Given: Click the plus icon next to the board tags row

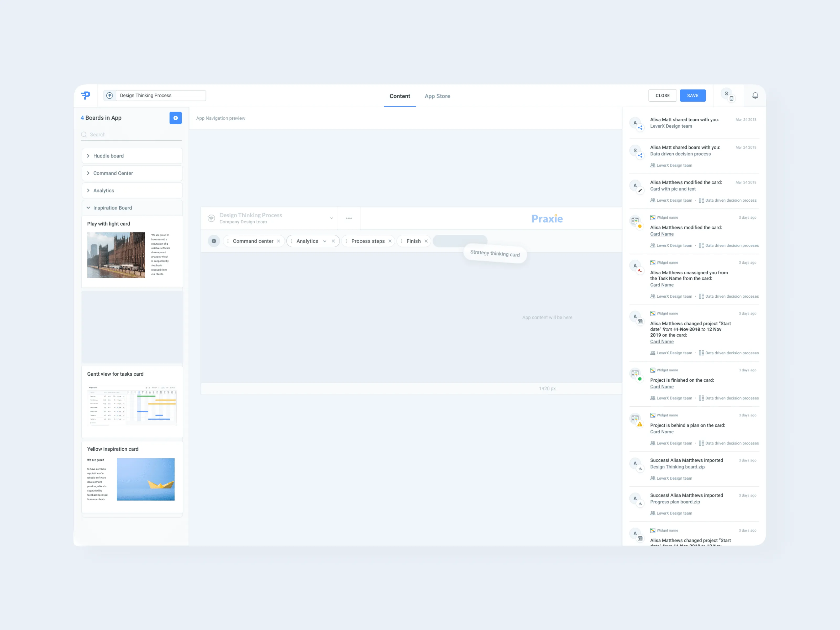Looking at the screenshot, I should pos(214,241).
